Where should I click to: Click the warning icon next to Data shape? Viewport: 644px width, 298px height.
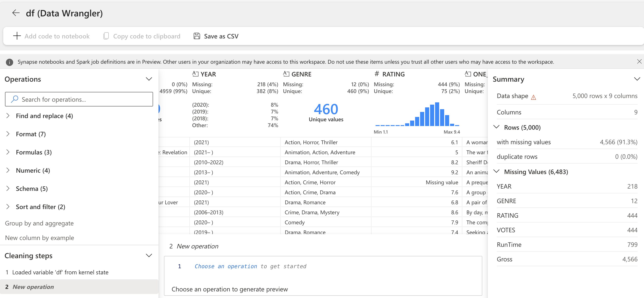(533, 97)
